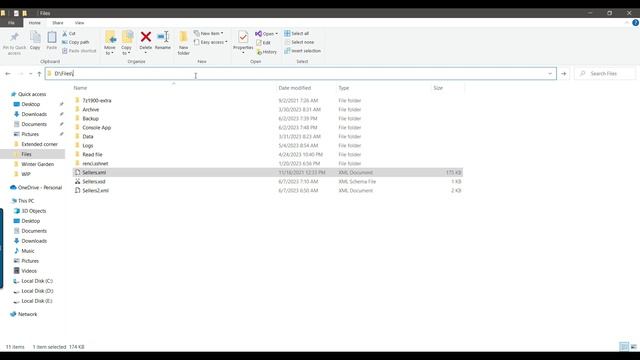
Task: Open Local Disk (E:)
Action: tap(37, 301)
